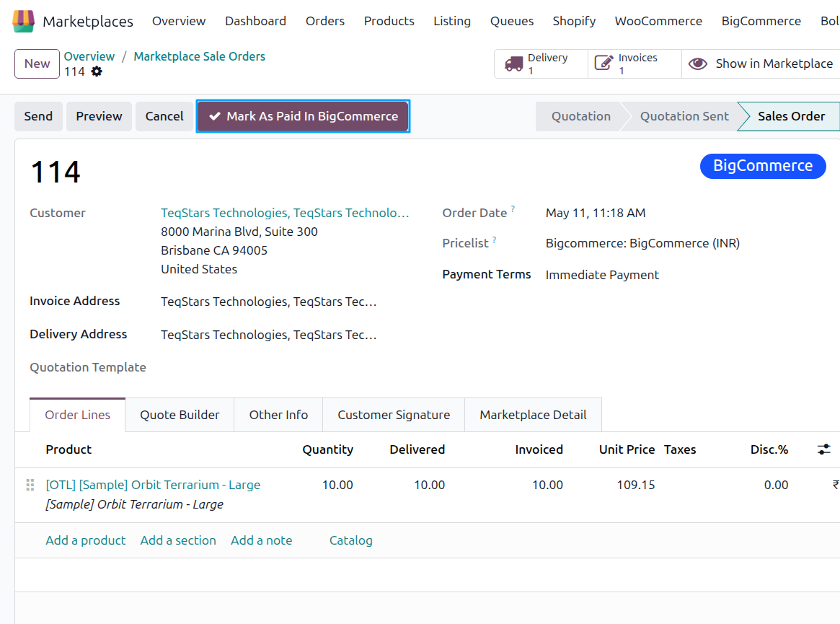The width and height of the screenshot is (840, 624).
Task: Click the Overview breadcrumb link
Action: (89, 56)
